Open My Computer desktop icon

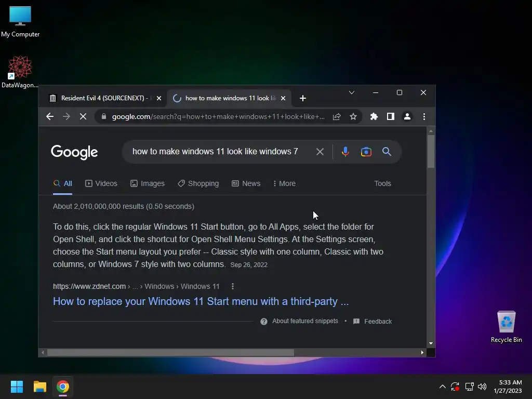coord(20,21)
